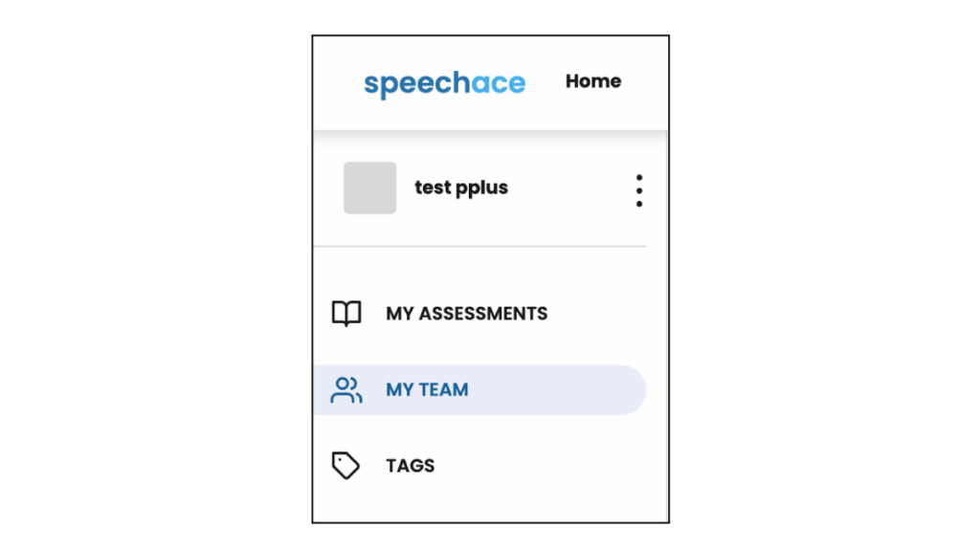Click the open book assessments icon
This screenshot has width=980, height=551.
345,314
